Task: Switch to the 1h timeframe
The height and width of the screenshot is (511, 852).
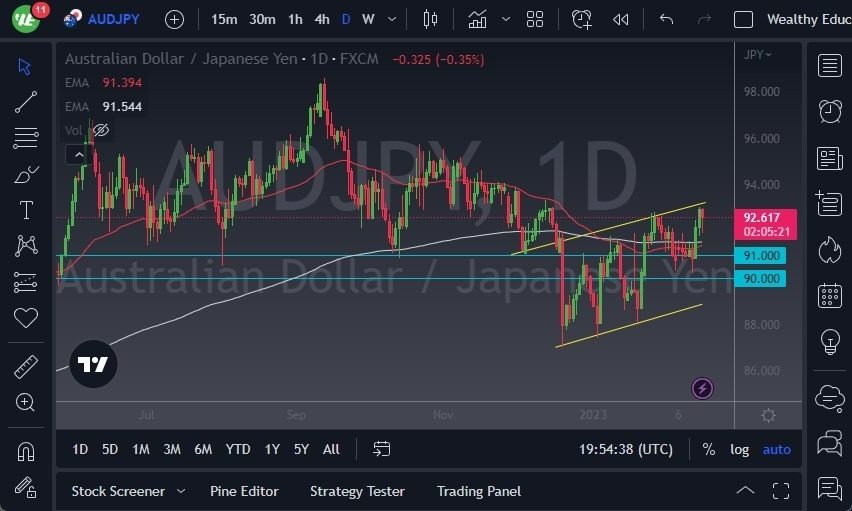Action: pyautogui.click(x=295, y=20)
